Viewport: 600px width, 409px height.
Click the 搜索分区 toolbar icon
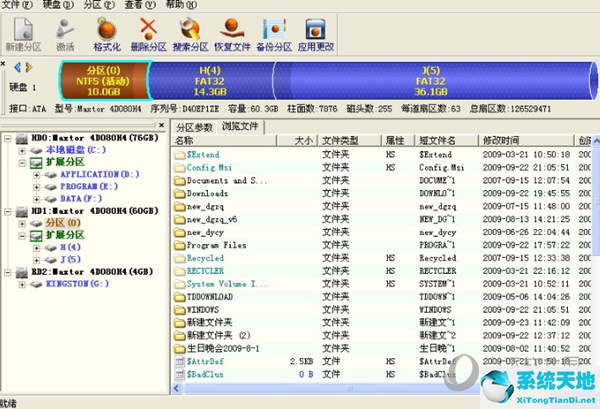click(x=190, y=29)
